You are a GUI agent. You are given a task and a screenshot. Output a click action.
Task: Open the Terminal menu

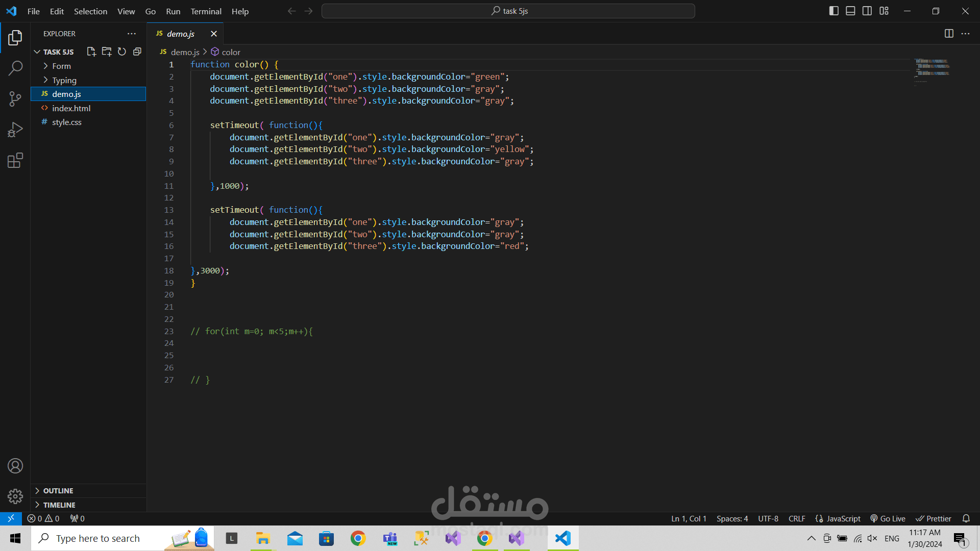[x=206, y=11]
